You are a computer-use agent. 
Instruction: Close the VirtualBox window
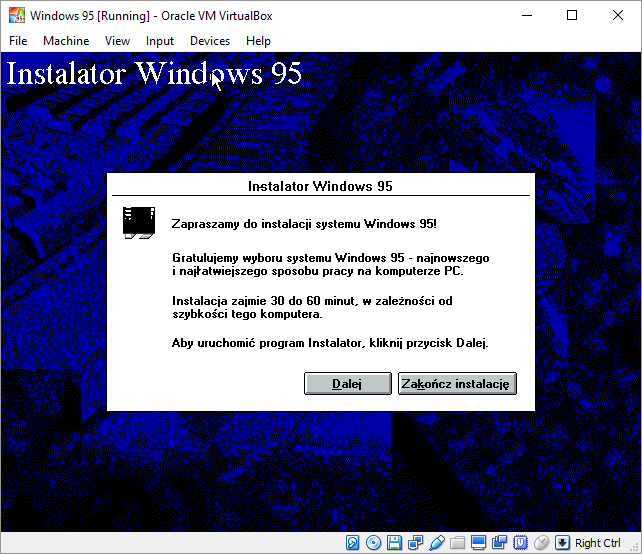pos(618,16)
